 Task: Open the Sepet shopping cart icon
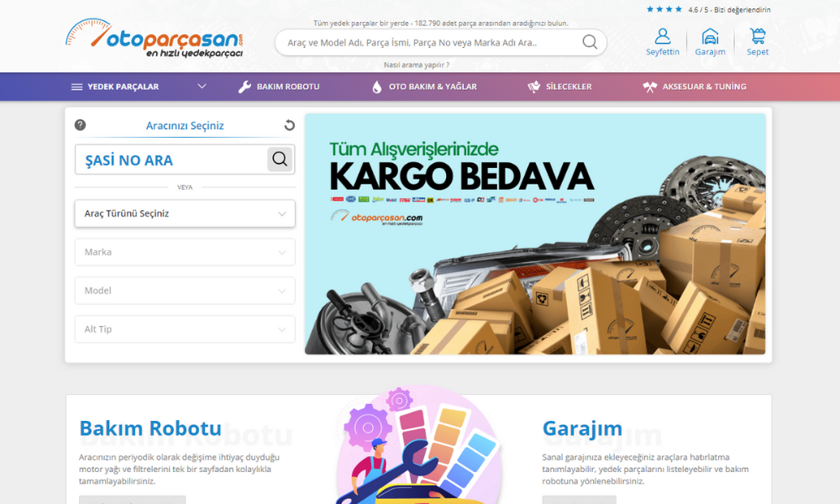(758, 37)
